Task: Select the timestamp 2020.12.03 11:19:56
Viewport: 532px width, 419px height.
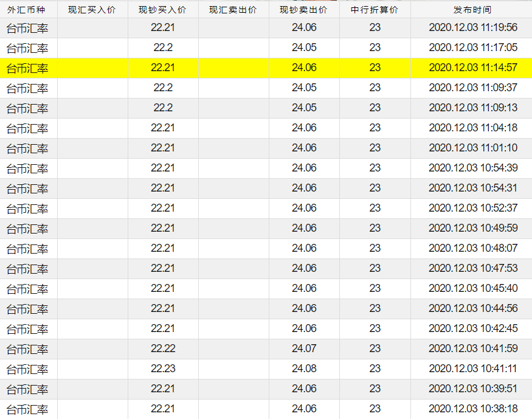Action: pyautogui.click(x=473, y=28)
